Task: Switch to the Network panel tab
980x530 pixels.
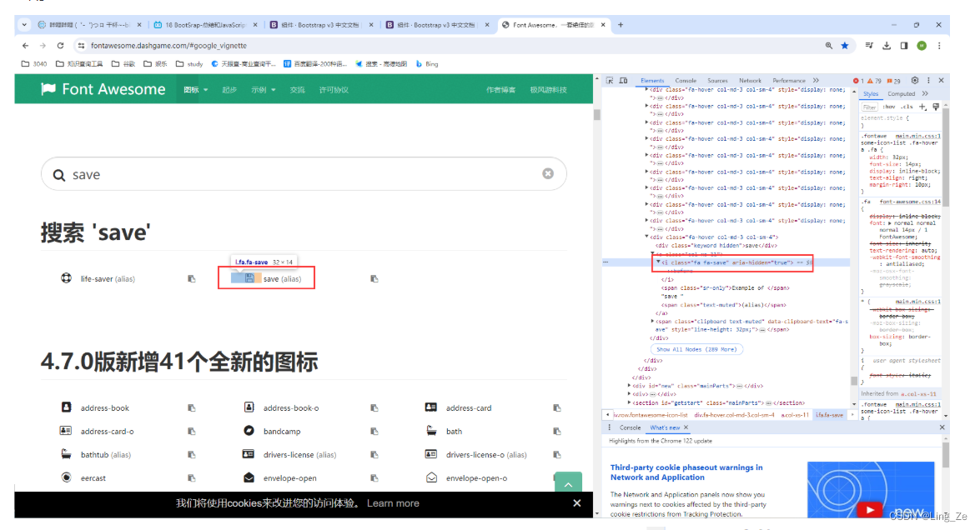Action: (750, 81)
